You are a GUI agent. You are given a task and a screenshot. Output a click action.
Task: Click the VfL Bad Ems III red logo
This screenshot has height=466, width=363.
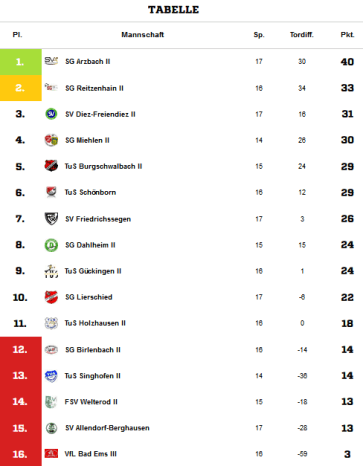coord(51,454)
